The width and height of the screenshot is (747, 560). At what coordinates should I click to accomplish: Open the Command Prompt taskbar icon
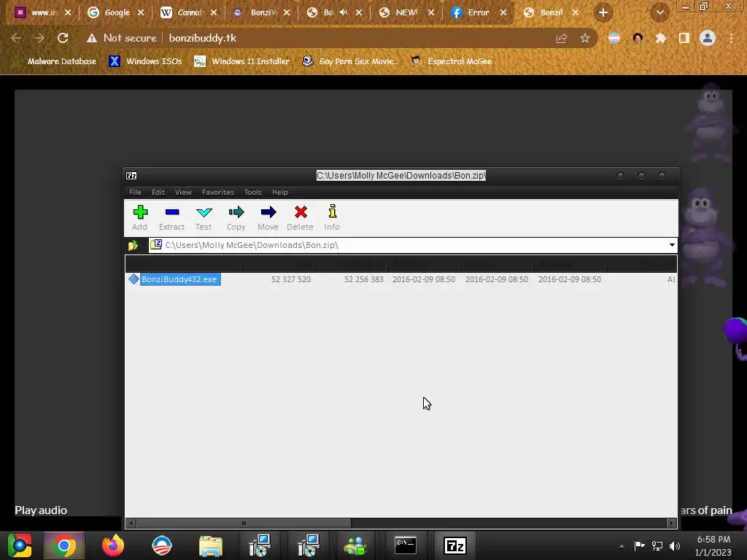tap(406, 545)
